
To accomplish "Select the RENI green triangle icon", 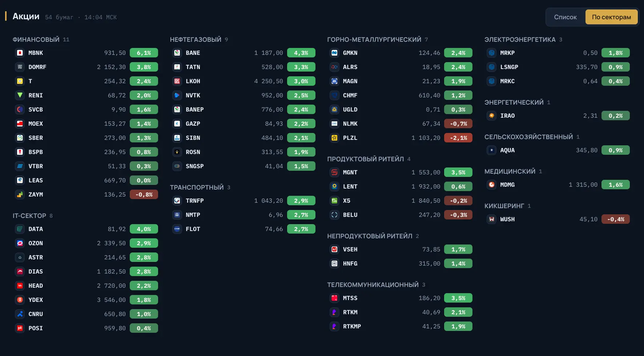I will click(x=20, y=96).
